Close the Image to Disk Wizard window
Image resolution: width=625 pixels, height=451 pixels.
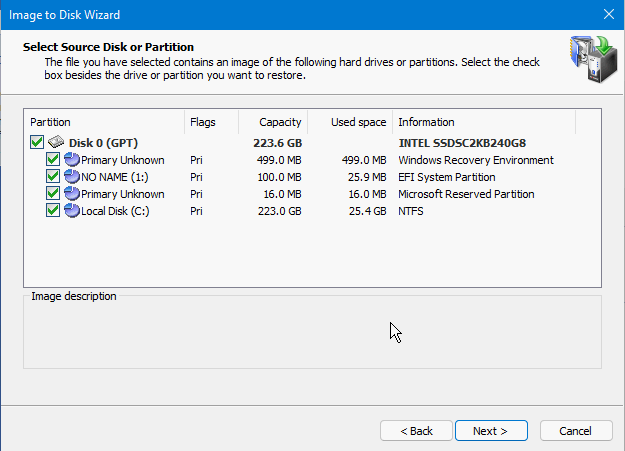609,14
